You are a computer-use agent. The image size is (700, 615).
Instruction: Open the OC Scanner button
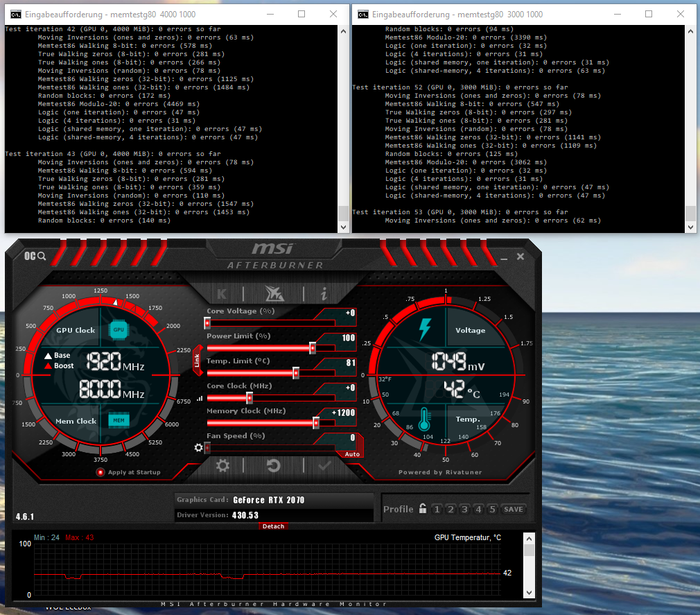pyautogui.click(x=35, y=256)
